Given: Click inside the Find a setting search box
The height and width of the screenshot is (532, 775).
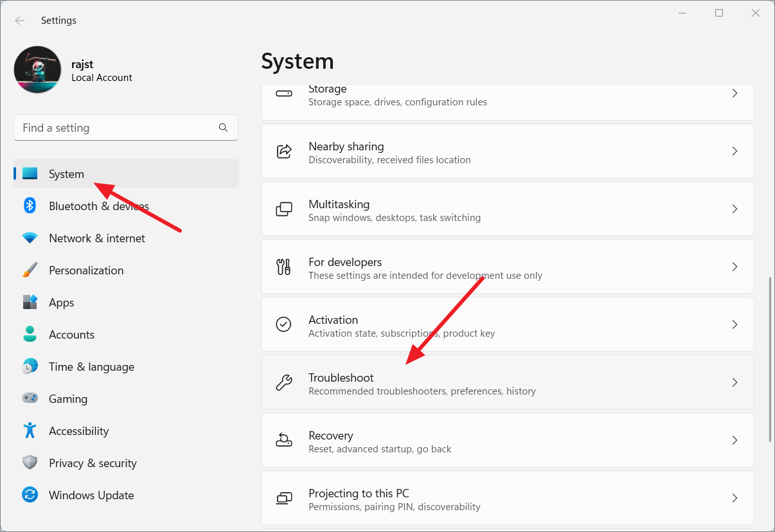Looking at the screenshot, I should pos(126,128).
